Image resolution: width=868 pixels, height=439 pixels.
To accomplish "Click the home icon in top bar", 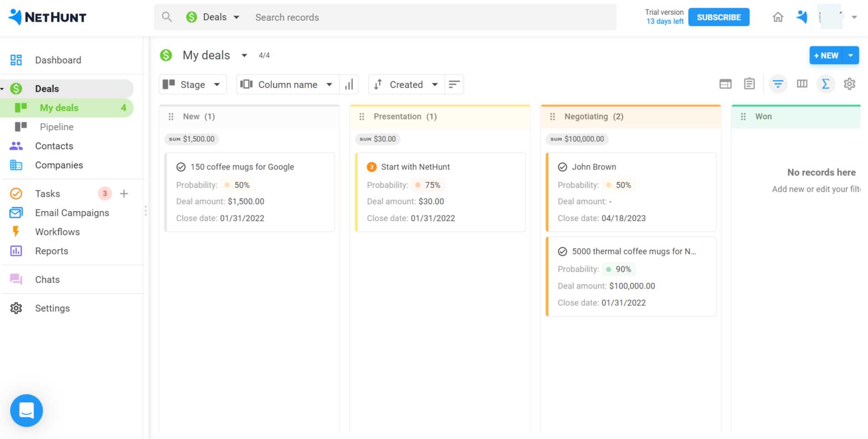I will pyautogui.click(x=778, y=17).
